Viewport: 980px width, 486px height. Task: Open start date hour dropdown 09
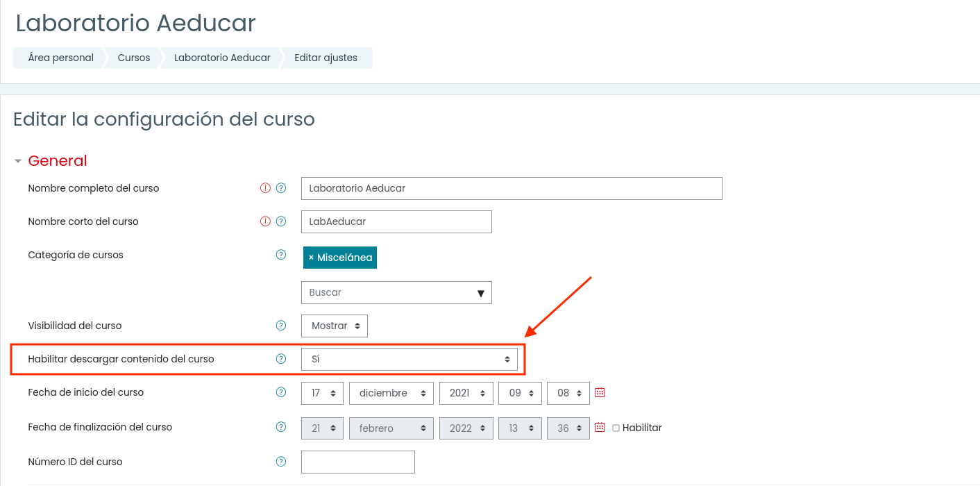click(520, 393)
